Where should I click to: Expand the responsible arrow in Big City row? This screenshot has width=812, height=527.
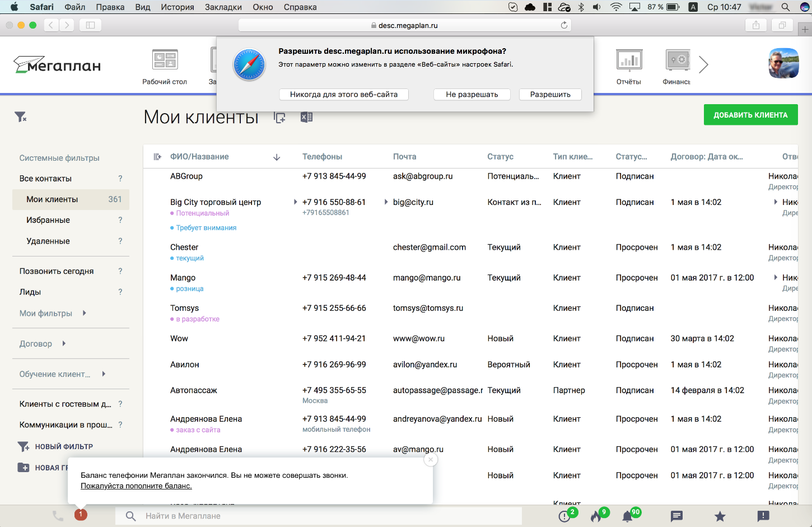click(x=776, y=202)
